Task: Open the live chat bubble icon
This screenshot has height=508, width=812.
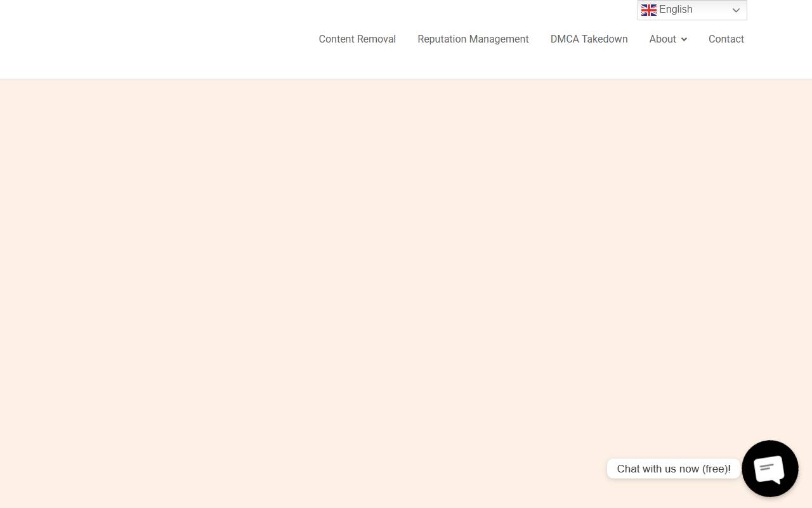Action: tap(769, 469)
